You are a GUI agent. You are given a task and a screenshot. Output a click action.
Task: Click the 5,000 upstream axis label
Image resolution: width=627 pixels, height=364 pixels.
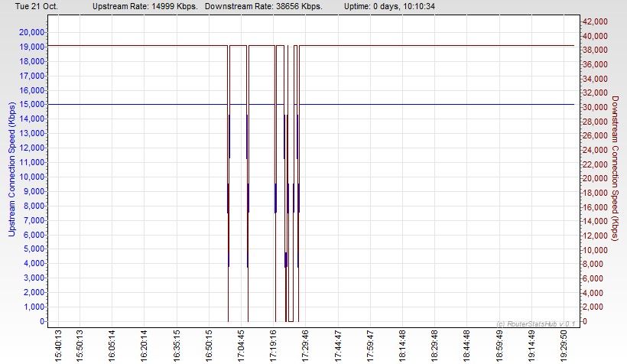pyautogui.click(x=34, y=249)
